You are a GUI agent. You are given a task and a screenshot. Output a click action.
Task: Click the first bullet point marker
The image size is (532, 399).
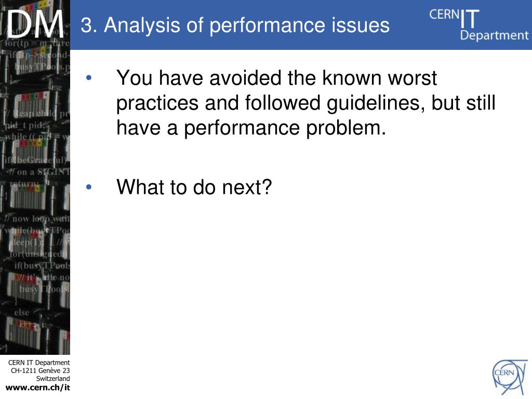pos(89,78)
